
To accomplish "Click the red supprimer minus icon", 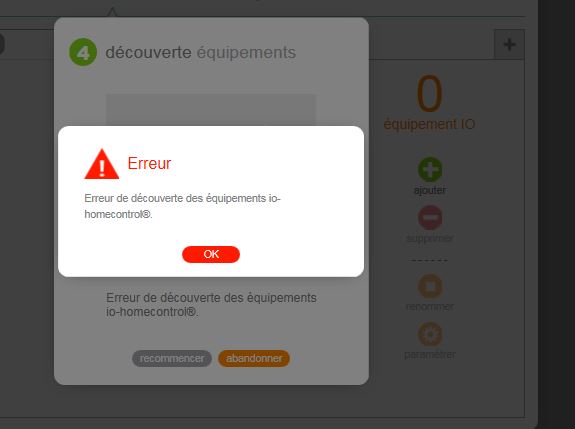I will (430, 217).
